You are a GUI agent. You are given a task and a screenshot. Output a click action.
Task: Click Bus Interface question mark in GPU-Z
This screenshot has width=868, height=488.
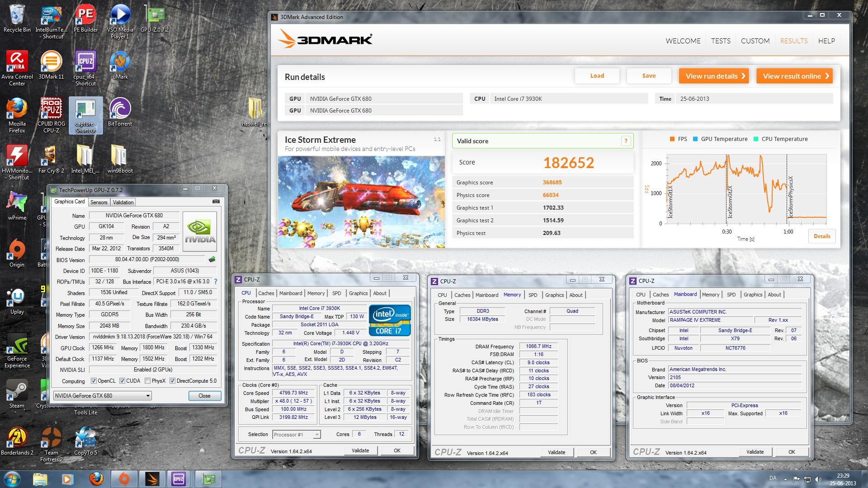[216, 282]
